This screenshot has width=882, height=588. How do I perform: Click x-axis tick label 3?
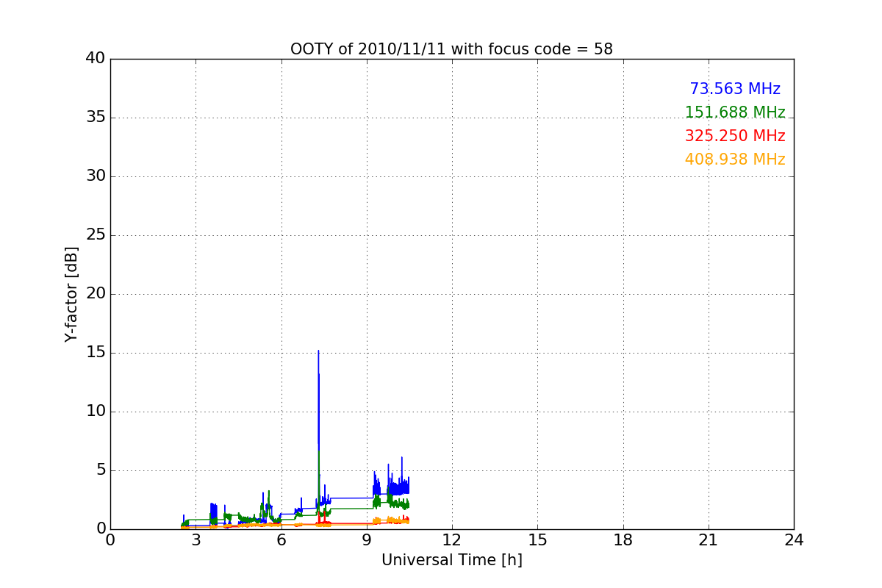point(196,539)
